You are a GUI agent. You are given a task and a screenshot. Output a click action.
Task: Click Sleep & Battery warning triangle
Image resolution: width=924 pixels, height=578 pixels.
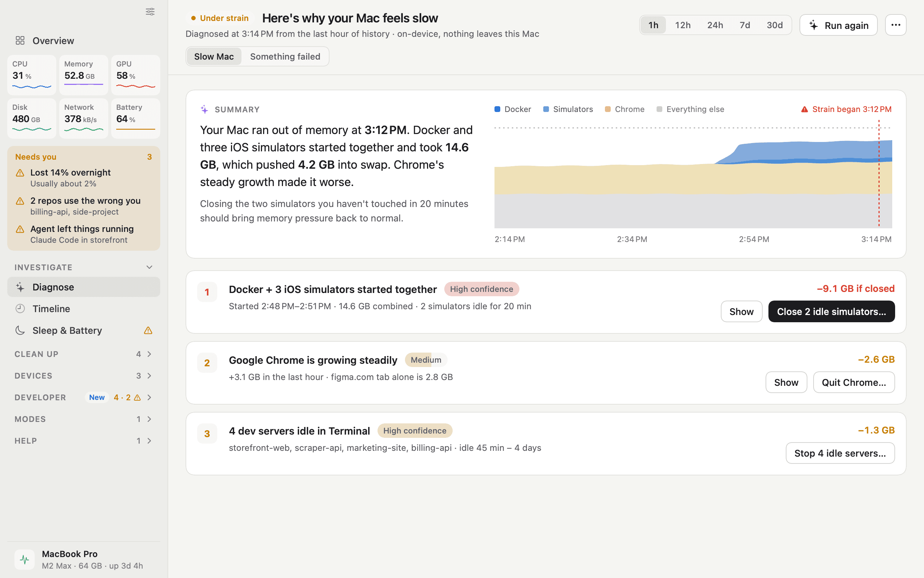(148, 330)
